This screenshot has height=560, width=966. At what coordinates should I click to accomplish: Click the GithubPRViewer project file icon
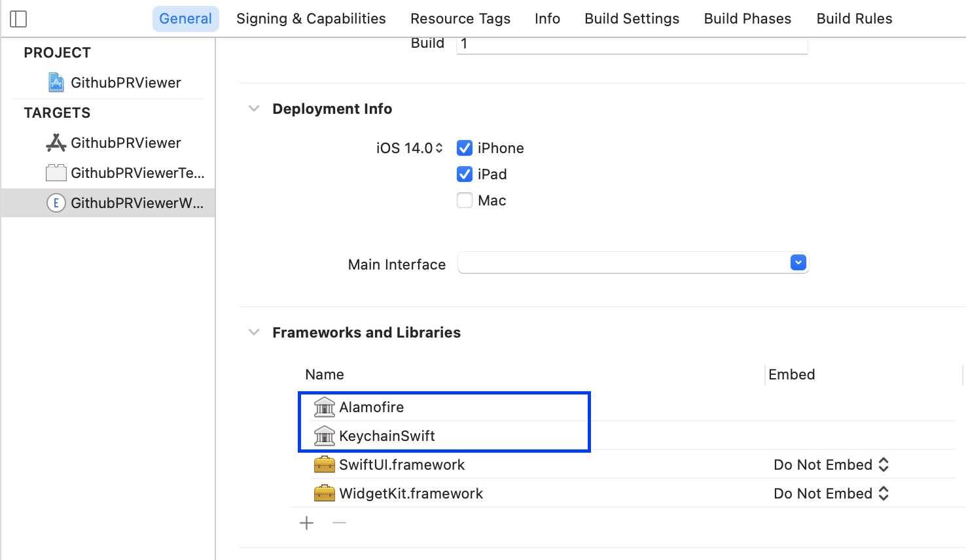coord(56,82)
